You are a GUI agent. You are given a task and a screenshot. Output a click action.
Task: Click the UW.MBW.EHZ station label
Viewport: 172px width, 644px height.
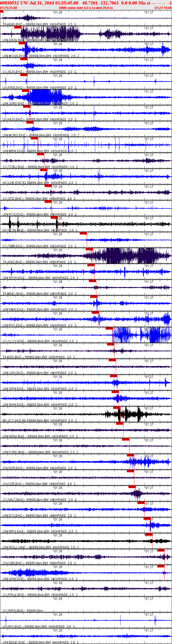(x=13, y=151)
